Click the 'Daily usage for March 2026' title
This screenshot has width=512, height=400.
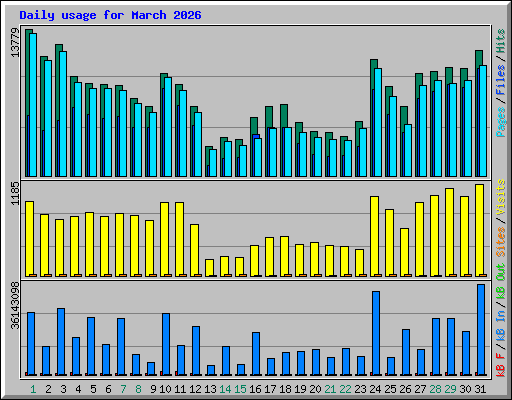110,15
